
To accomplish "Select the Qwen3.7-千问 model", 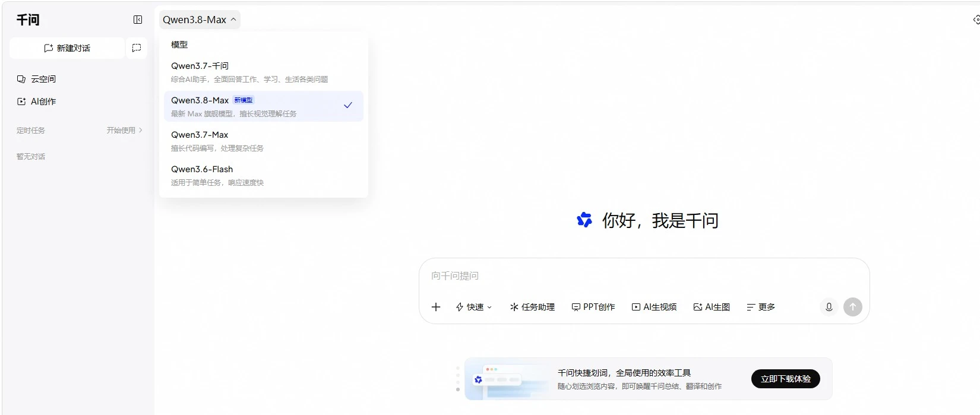I will click(263, 72).
